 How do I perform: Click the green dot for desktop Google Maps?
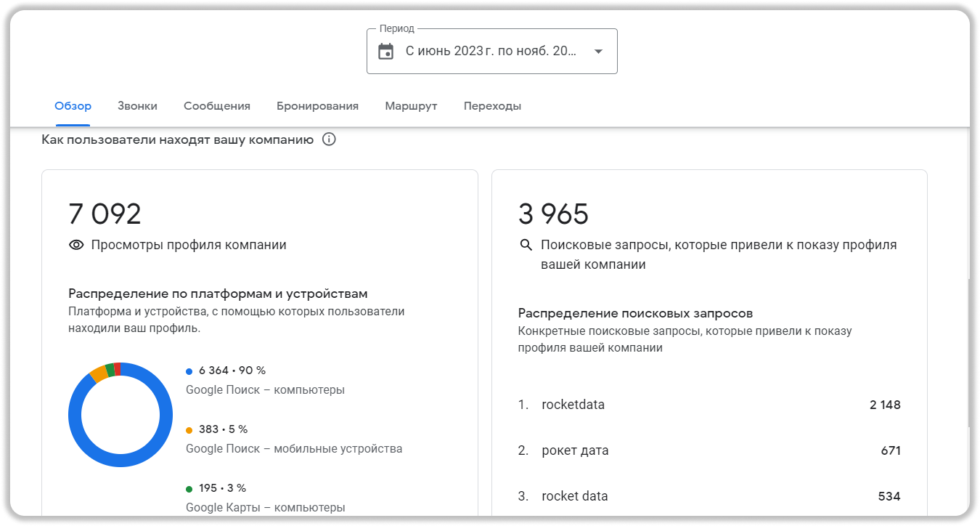(x=189, y=489)
